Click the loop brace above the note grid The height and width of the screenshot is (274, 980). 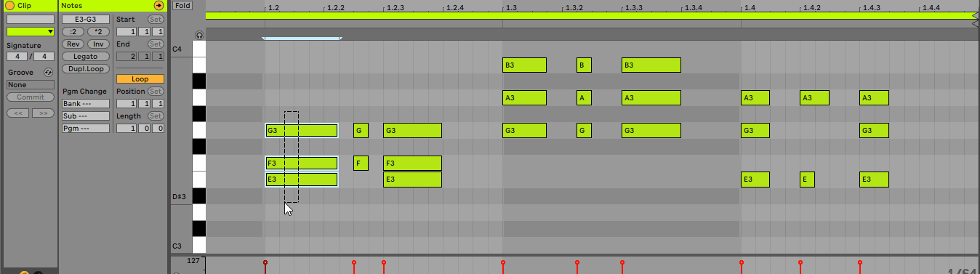click(302, 38)
